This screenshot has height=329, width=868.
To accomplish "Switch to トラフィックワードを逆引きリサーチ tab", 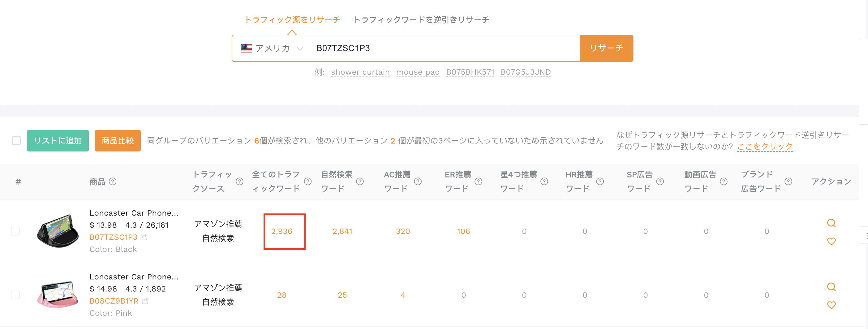I will click(421, 20).
